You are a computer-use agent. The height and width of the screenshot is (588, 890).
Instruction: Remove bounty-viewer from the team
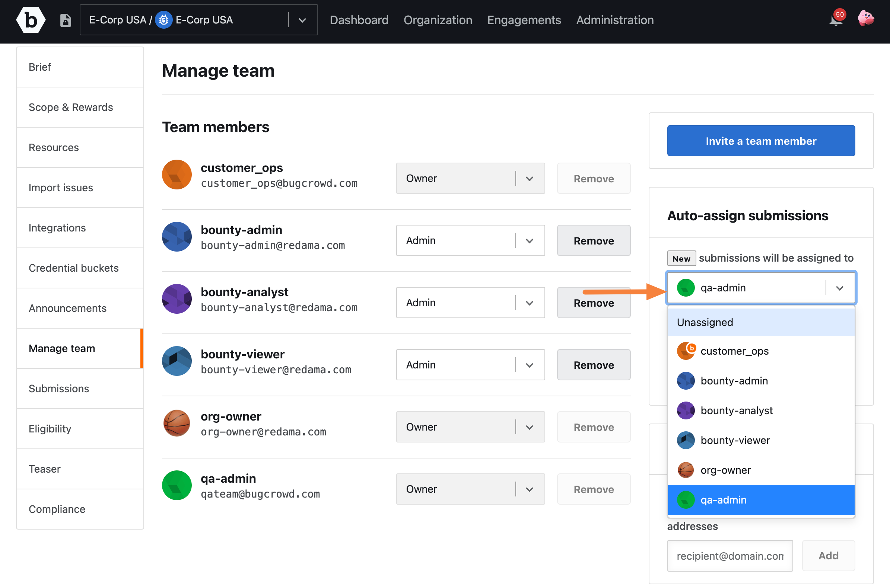[x=594, y=365]
